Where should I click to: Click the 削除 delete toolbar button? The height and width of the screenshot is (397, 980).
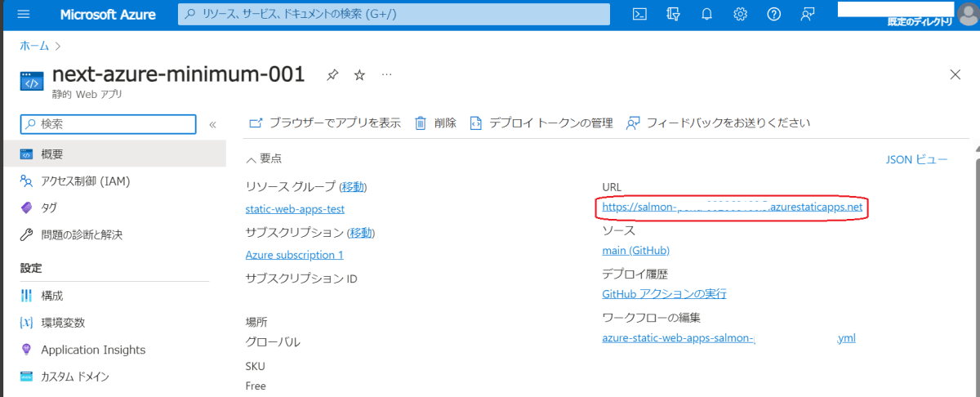click(435, 123)
